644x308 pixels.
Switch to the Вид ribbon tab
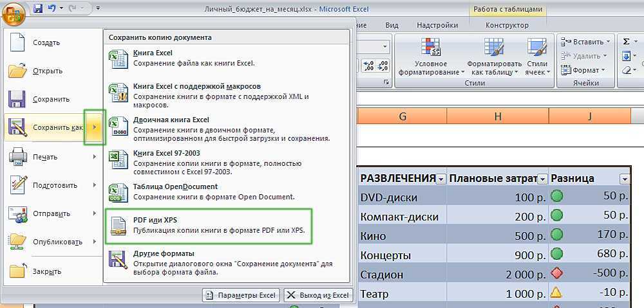tap(392, 25)
